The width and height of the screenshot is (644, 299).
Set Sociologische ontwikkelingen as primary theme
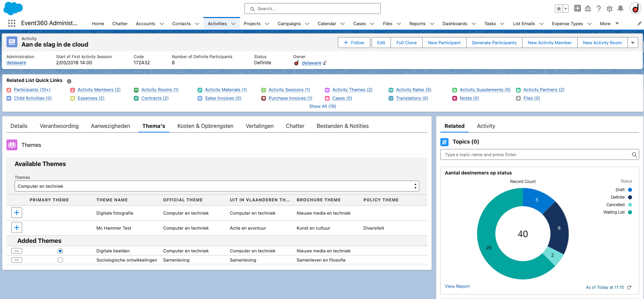pyautogui.click(x=60, y=260)
